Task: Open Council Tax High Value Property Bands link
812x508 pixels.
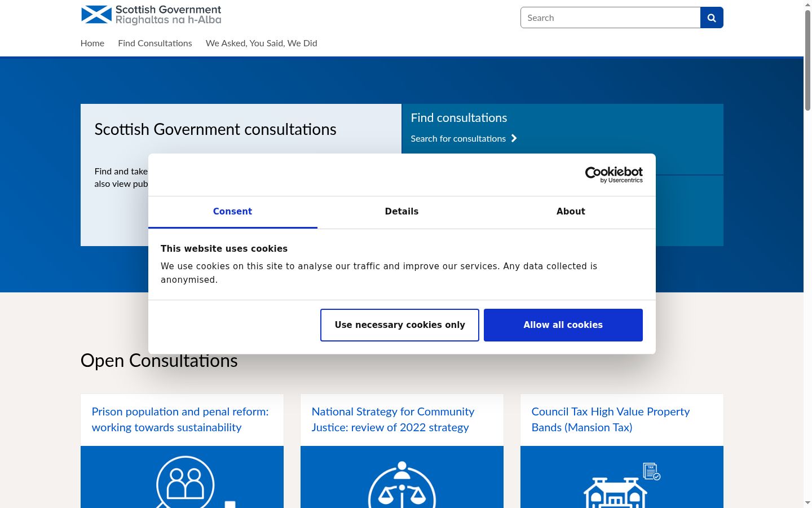Action: [611, 419]
